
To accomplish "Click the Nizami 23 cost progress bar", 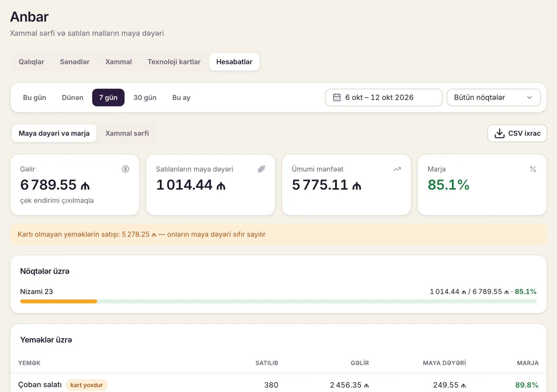I will point(278,301).
